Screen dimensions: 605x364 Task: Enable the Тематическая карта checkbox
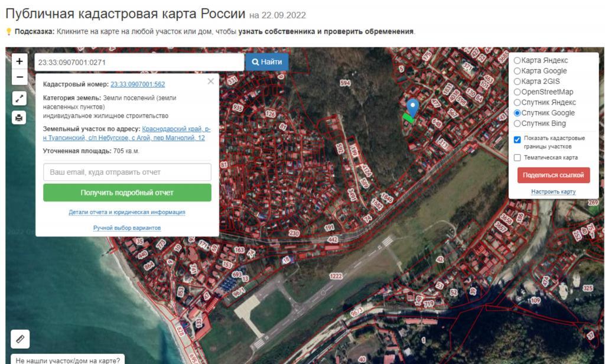pyautogui.click(x=518, y=158)
